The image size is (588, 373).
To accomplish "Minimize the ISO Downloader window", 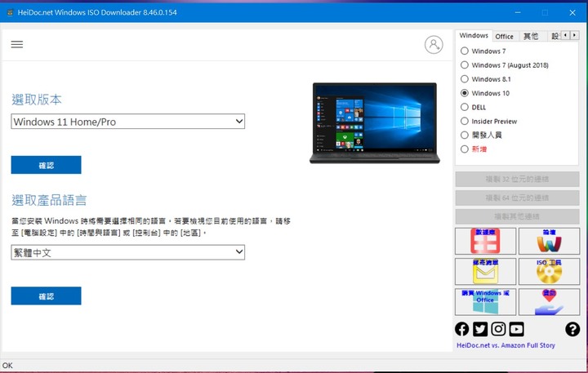I will (x=518, y=12).
